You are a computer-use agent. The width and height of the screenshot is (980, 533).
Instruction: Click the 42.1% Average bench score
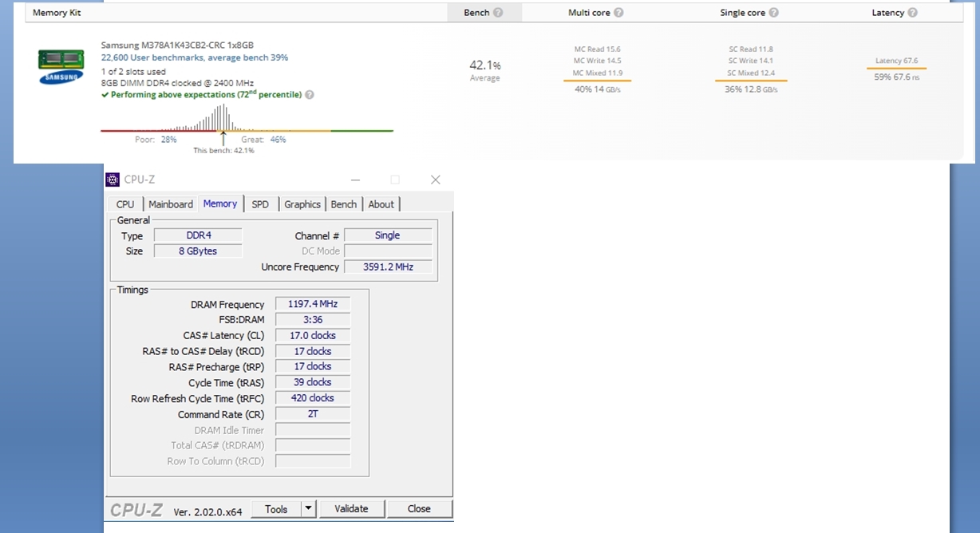[x=485, y=70]
